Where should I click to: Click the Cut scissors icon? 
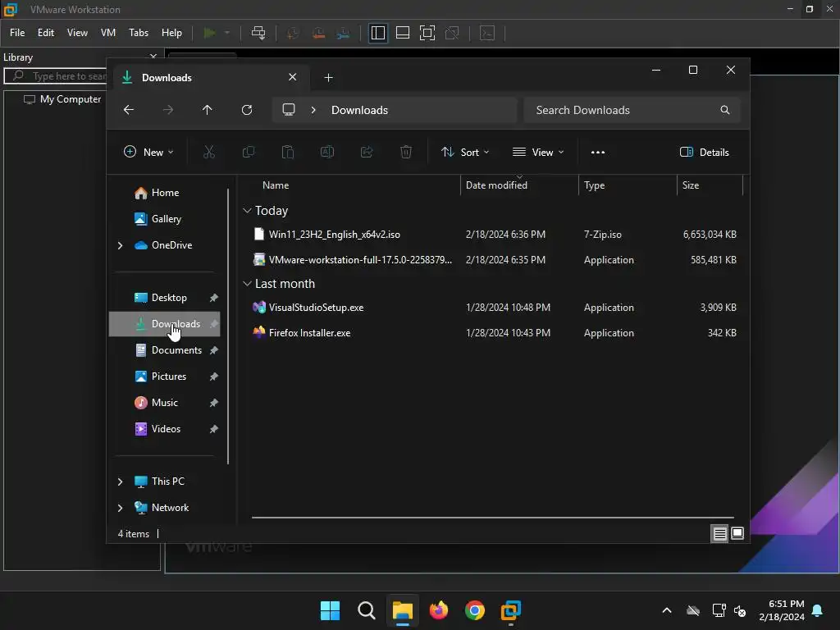pos(209,152)
